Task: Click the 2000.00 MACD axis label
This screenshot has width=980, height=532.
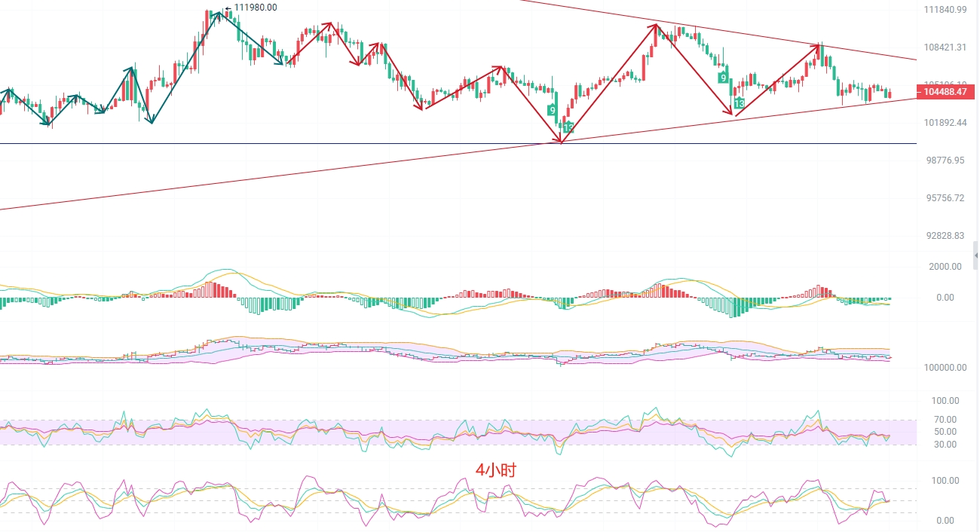Action: (945, 267)
